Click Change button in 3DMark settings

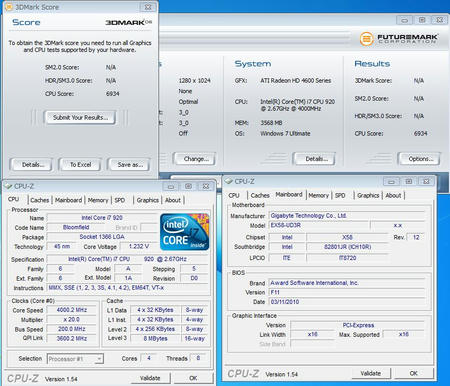tap(196, 159)
